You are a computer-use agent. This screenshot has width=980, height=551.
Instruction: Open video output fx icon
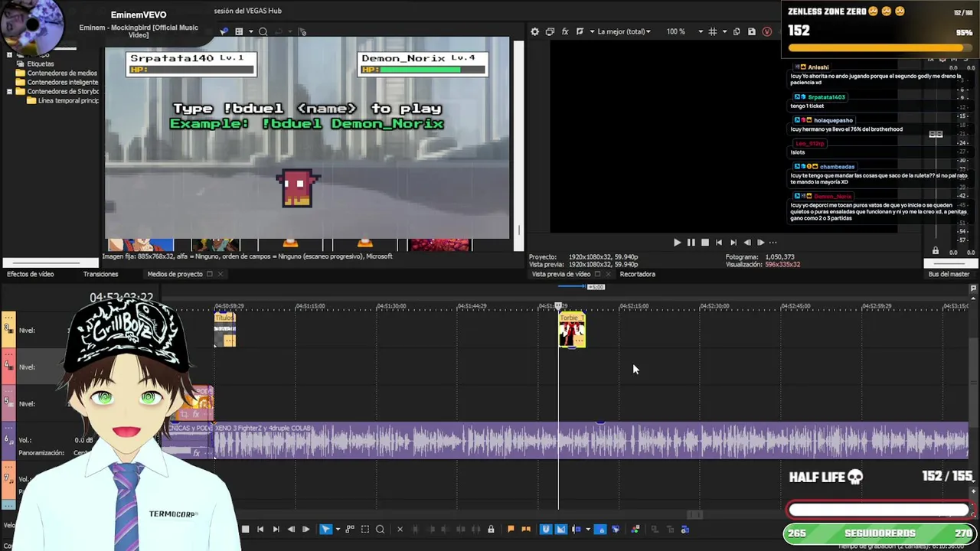[x=565, y=31]
